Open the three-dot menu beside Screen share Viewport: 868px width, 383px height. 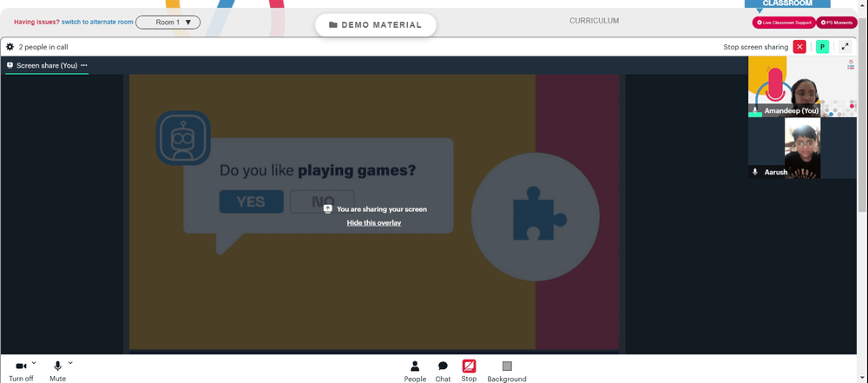(x=84, y=65)
